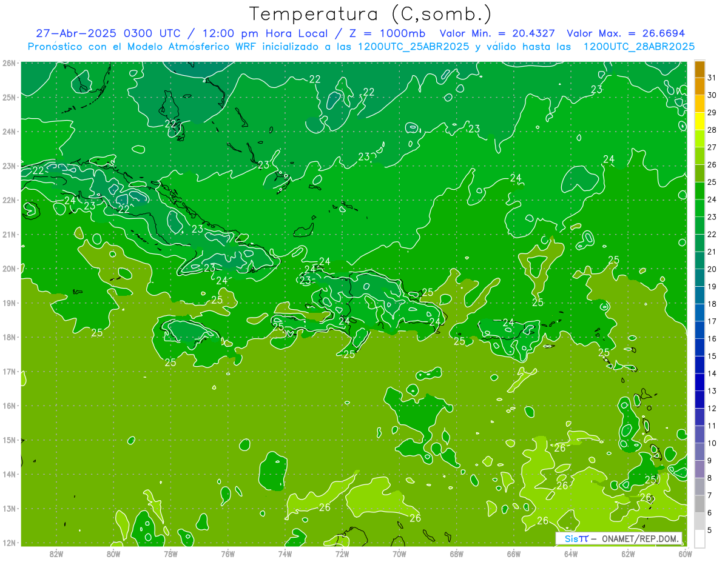This screenshot has height=562, width=728.
Task: Click the longitude axis label "66W"
Action: click(514, 554)
